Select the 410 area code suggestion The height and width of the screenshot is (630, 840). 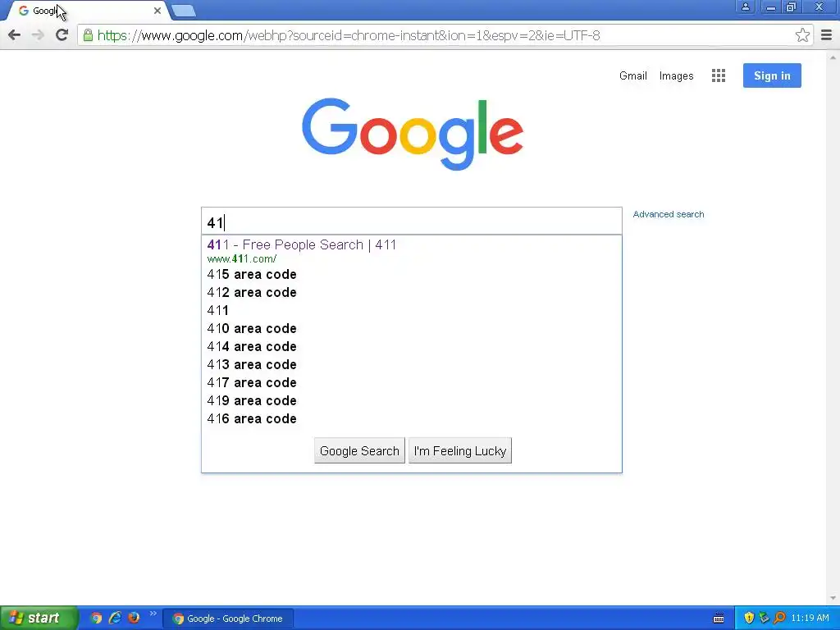point(412,328)
